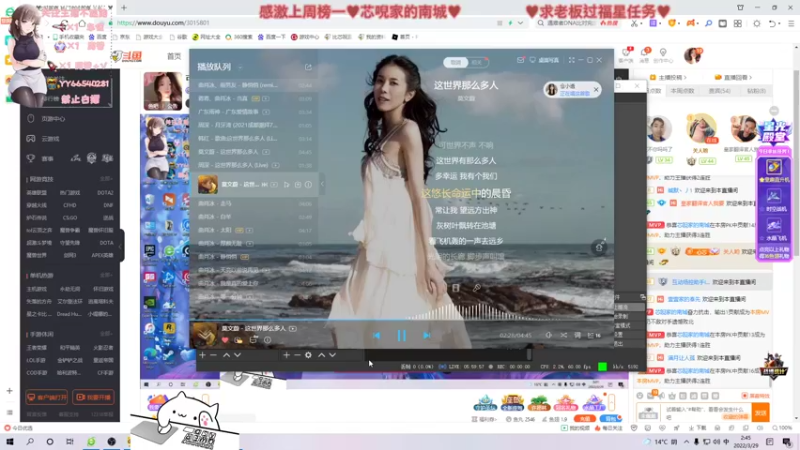Collapse Douyu sidebar with edge arrow tab
This screenshot has width=800, height=450.
click(121, 246)
